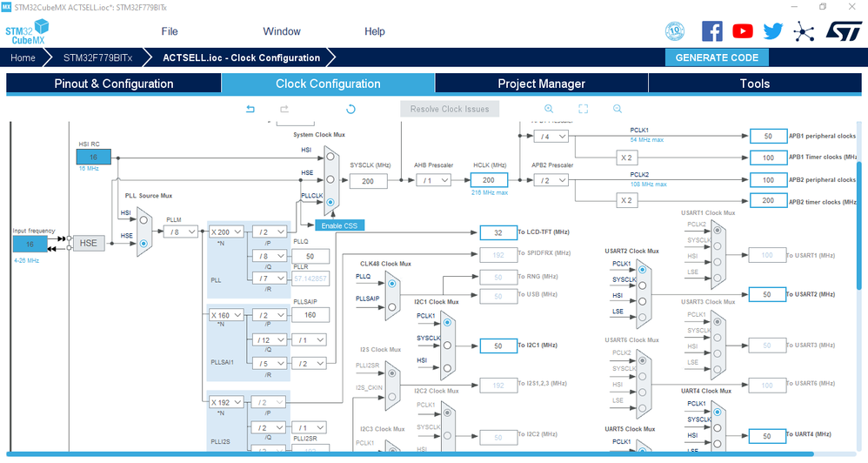This screenshot has width=868, height=463.
Task: Click the HSE Input frequency 16 field
Action: click(x=30, y=244)
